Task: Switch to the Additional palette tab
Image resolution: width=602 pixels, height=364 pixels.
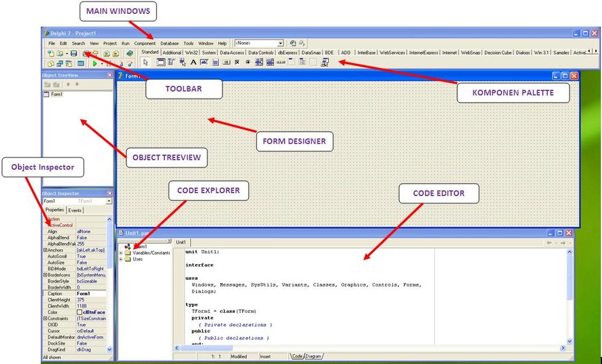Action: (172, 52)
